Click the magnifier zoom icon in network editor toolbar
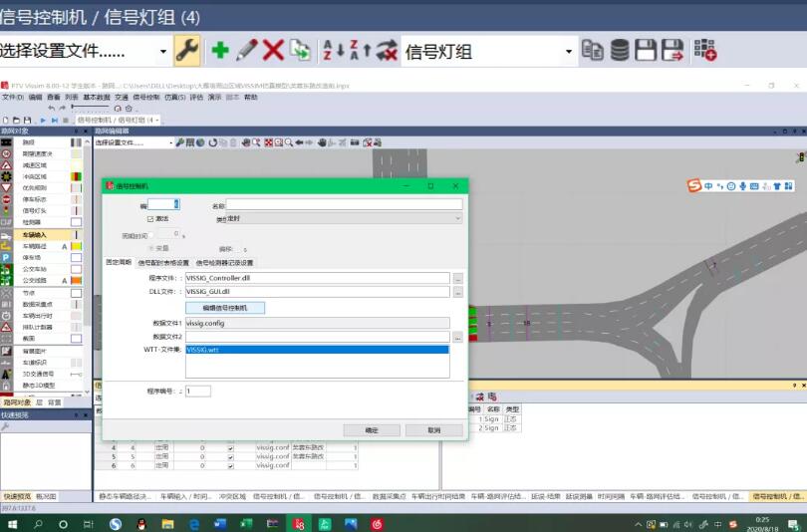The width and height of the screenshot is (807, 532). pos(289,142)
